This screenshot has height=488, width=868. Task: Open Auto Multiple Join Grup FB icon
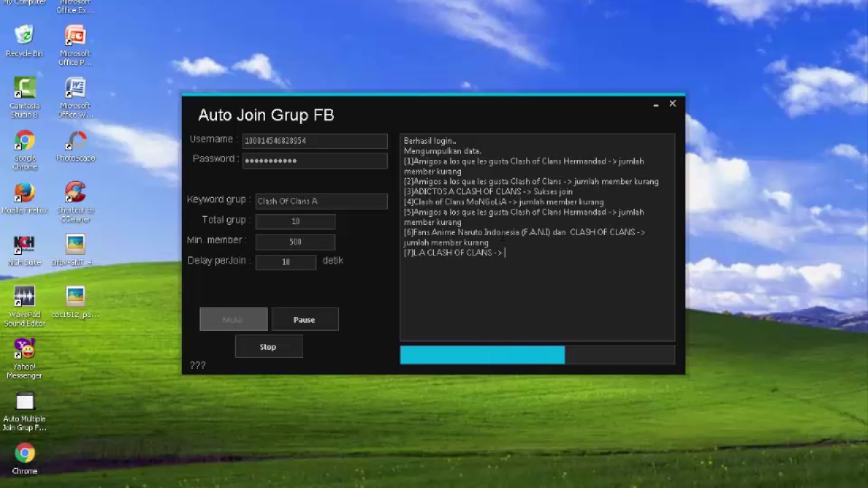click(x=24, y=411)
